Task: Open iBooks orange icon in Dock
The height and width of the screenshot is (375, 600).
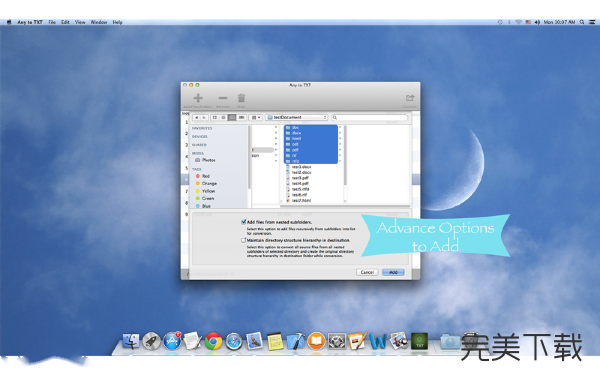Action: pyautogui.click(x=316, y=341)
